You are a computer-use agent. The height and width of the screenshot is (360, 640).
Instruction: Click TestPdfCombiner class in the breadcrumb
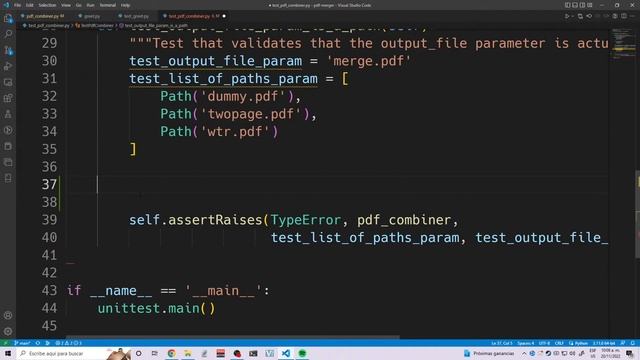pyautogui.click(x=94, y=26)
